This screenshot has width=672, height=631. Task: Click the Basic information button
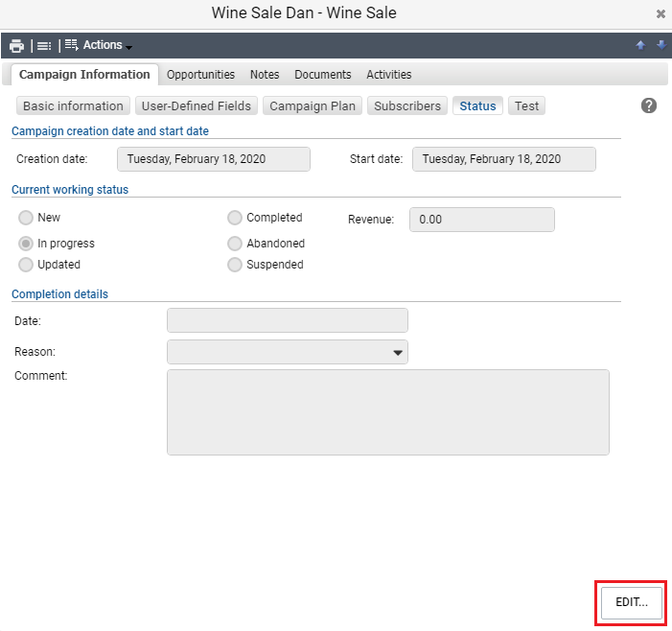click(73, 105)
